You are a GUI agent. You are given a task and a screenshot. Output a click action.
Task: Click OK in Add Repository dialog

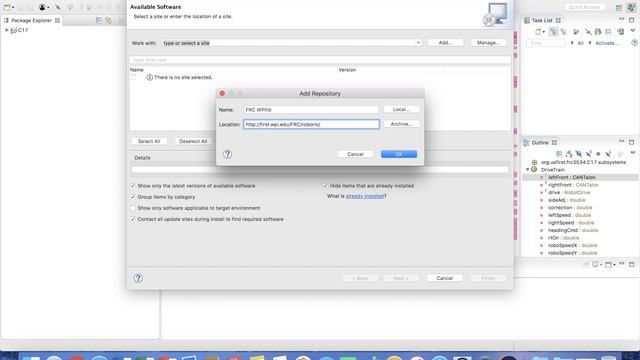399,154
